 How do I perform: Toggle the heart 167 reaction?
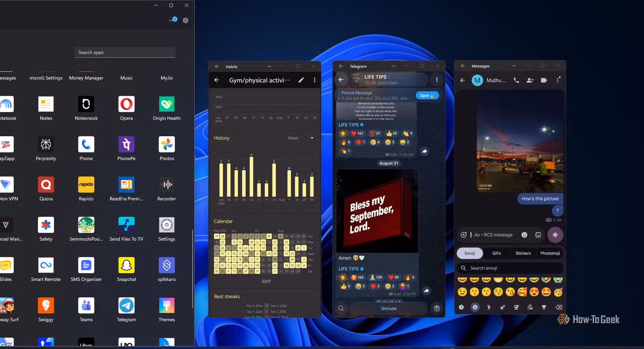(357, 133)
